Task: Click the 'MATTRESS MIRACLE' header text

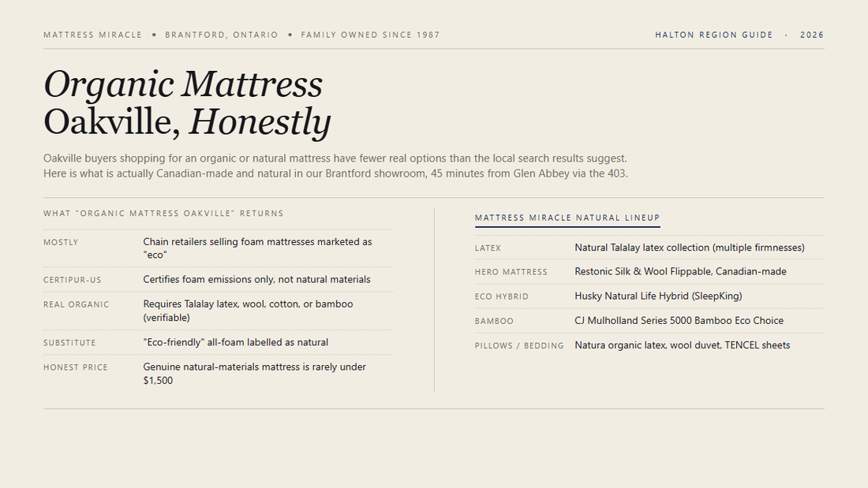Action: 92,35
